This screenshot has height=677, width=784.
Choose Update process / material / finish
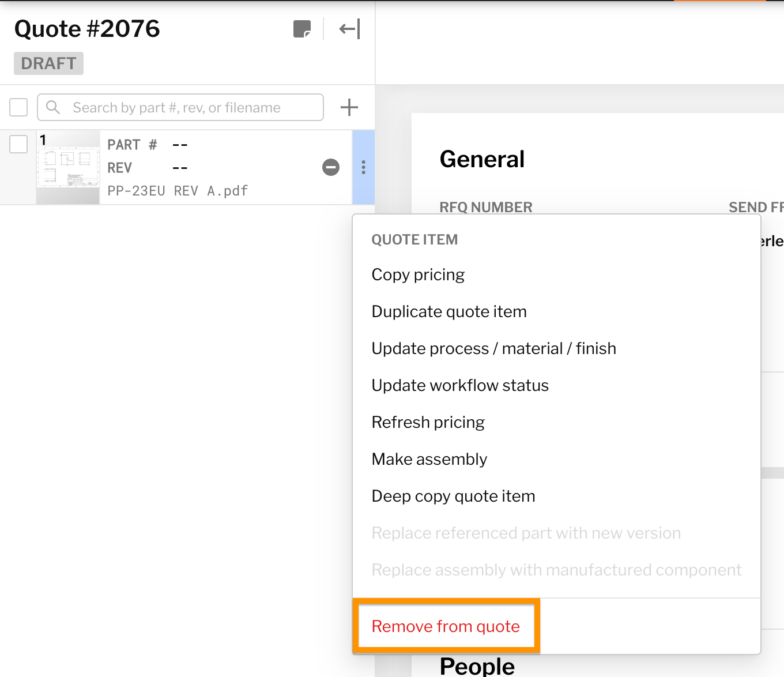(494, 348)
